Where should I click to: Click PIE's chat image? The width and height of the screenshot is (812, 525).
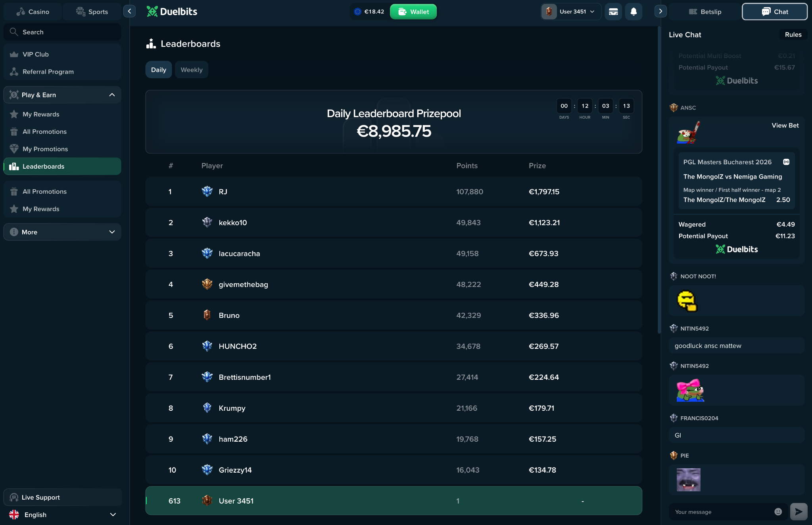[x=688, y=479]
